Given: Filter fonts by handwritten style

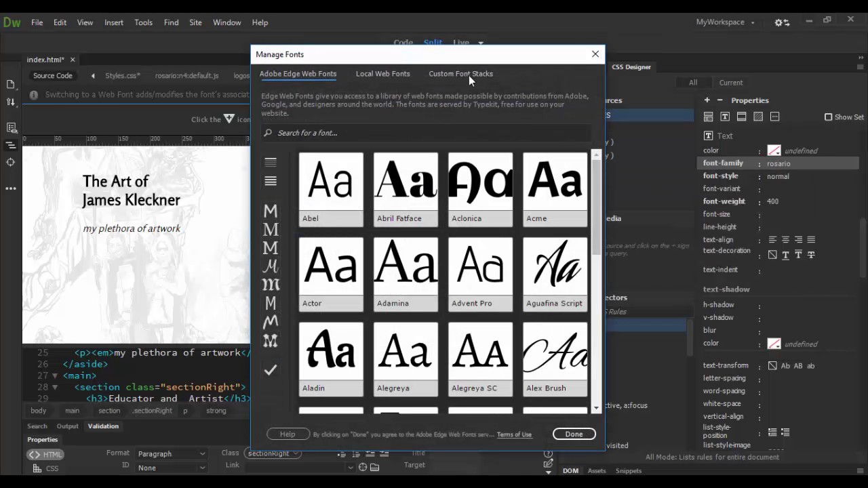Looking at the screenshot, I should [271, 321].
